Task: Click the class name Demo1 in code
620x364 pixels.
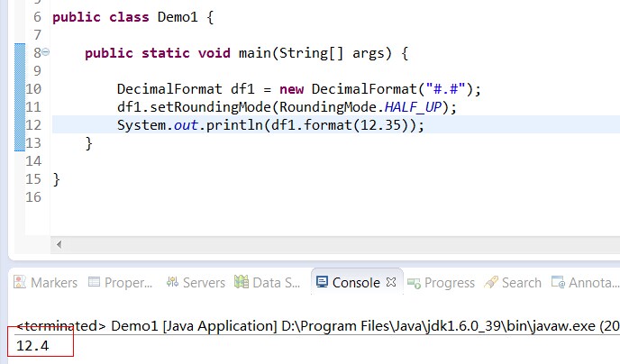Action: click(178, 17)
